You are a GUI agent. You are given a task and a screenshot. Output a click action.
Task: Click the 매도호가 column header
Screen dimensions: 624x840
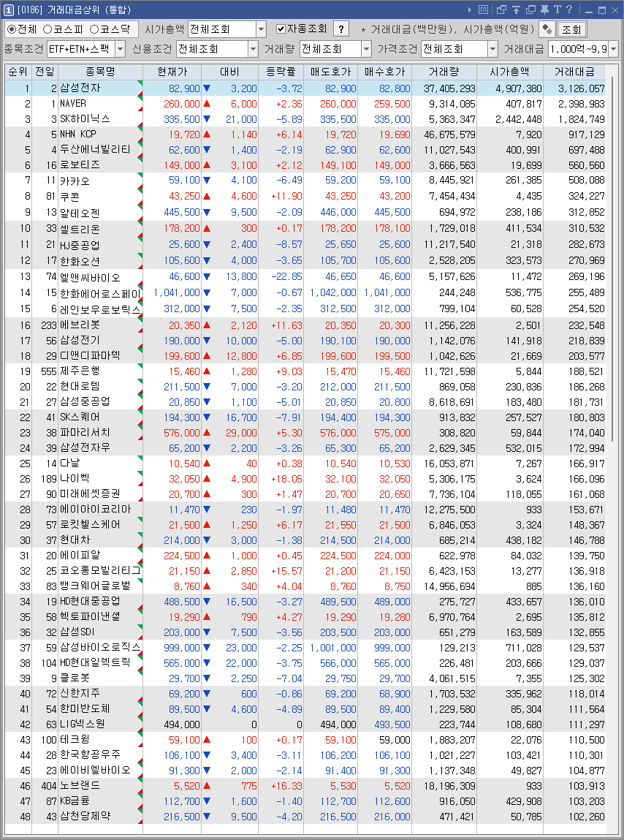(330, 72)
